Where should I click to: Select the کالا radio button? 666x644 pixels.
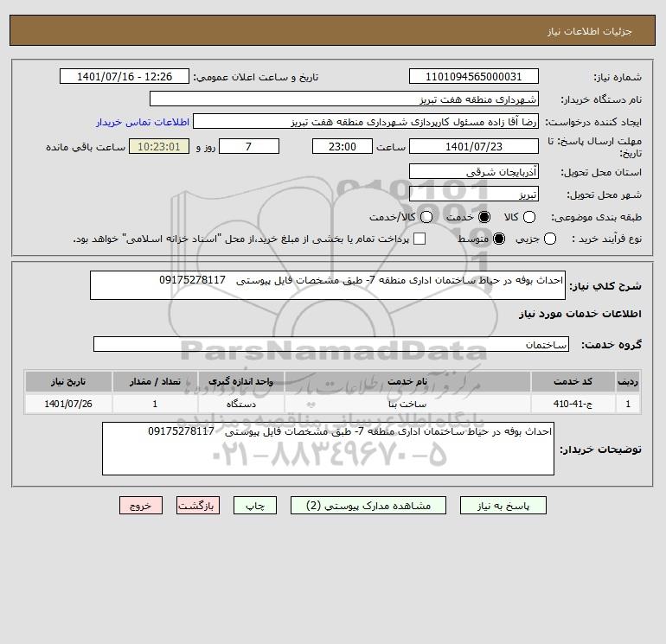pyautogui.click(x=528, y=217)
